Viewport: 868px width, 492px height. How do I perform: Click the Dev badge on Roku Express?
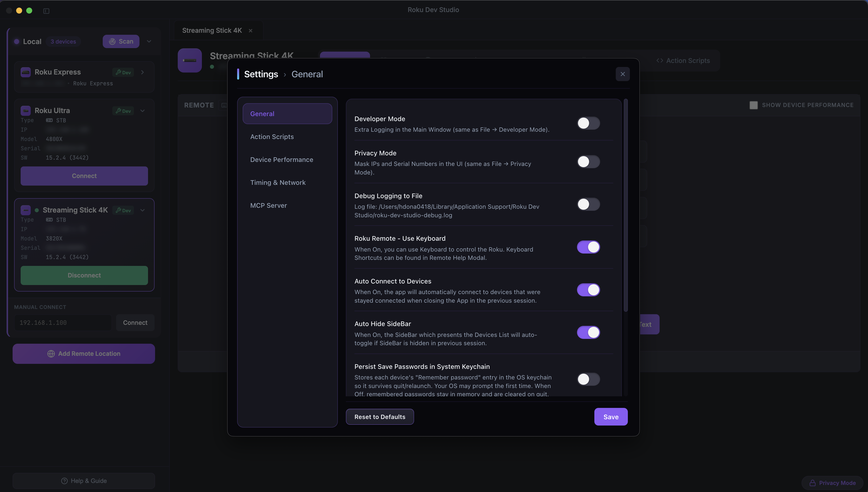(123, 72)
